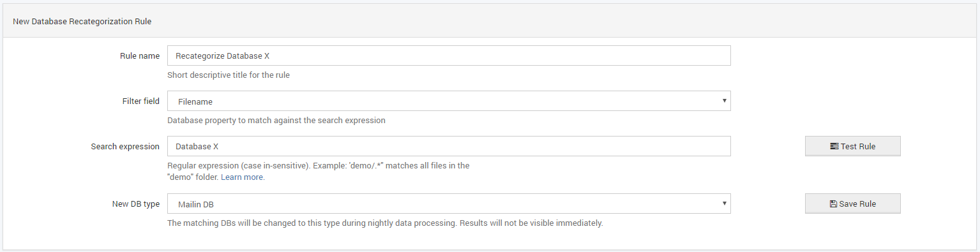Click the New DB type label
This screenshot has height=252, width=980.
pos(135,204)
